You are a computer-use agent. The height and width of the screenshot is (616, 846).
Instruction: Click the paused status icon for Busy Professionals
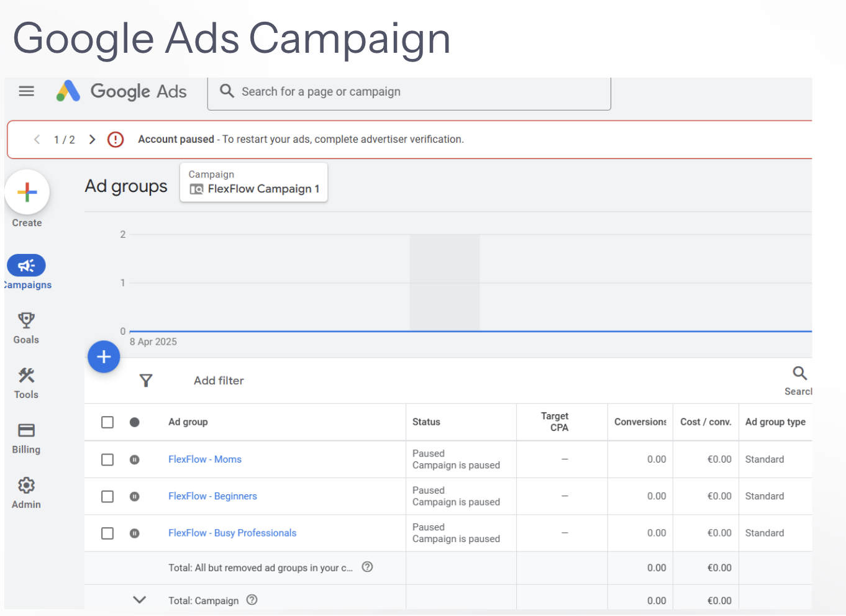pos(134,533)
